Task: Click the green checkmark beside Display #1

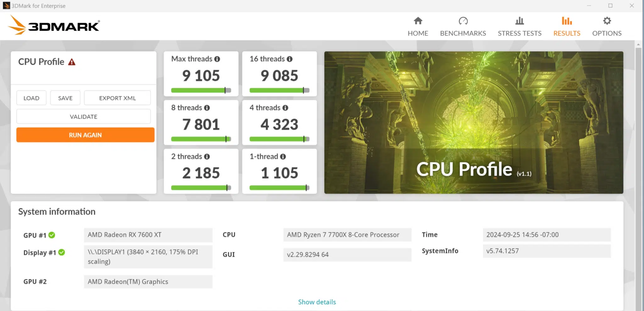Action: tap(62, 253)
